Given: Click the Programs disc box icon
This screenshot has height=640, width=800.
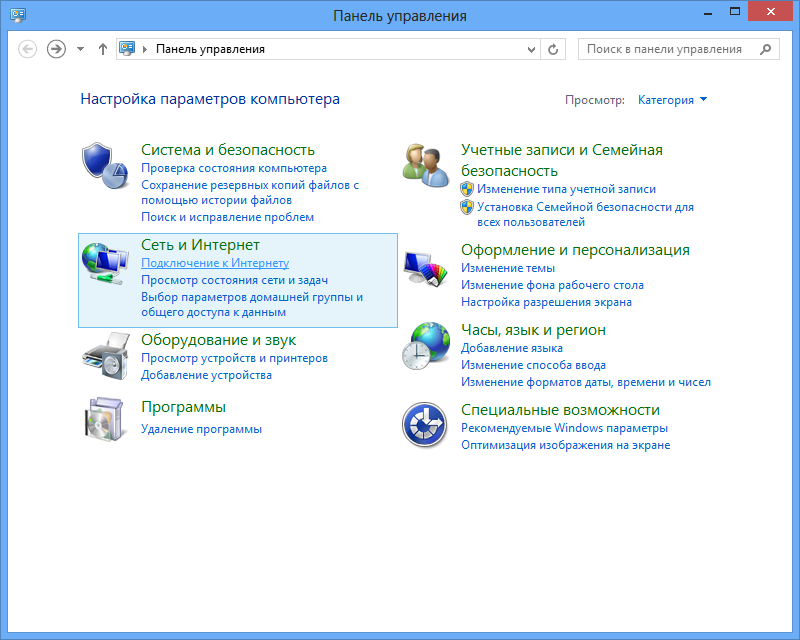Looking at the screenshot, I should [x=104, y=419].
